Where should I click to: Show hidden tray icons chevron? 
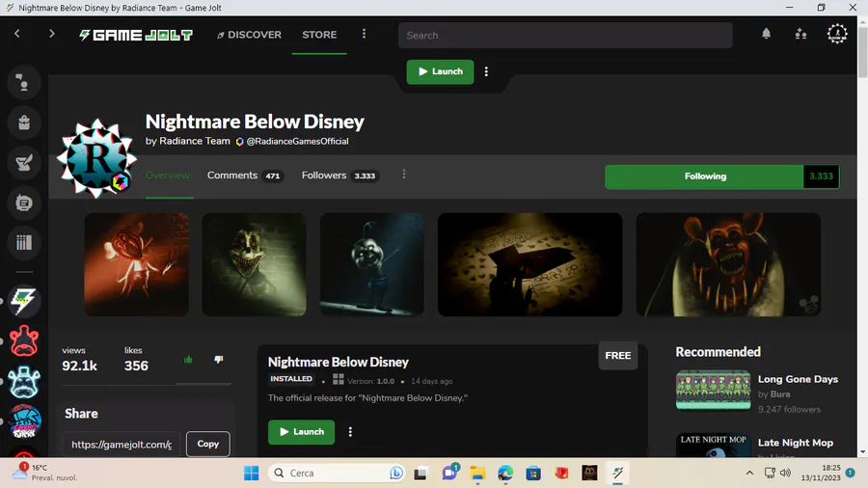(749, 474)
